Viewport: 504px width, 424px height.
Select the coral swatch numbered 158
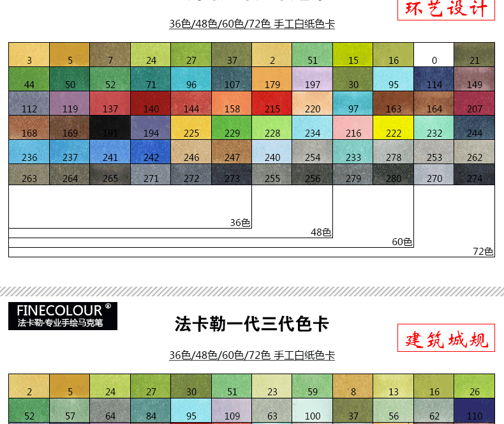[x=232, y=103]
